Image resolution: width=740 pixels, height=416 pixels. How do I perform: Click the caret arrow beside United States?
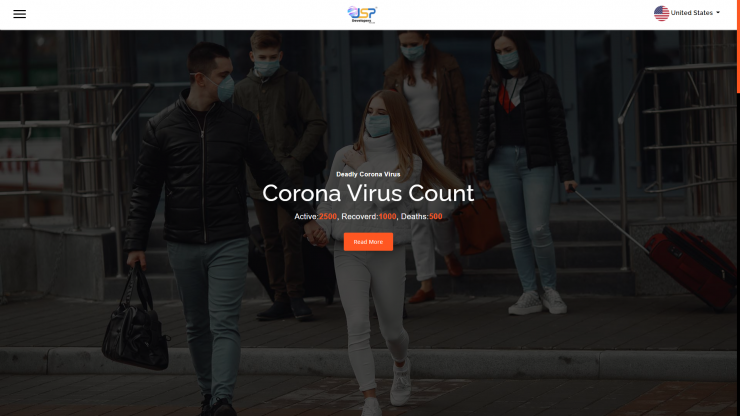718,13
